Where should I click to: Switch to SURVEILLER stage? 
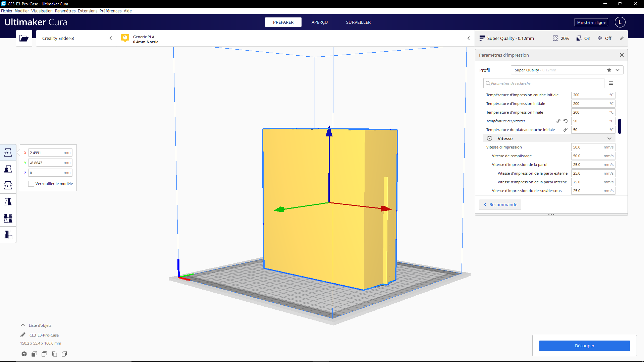click(x=358, y=22)
